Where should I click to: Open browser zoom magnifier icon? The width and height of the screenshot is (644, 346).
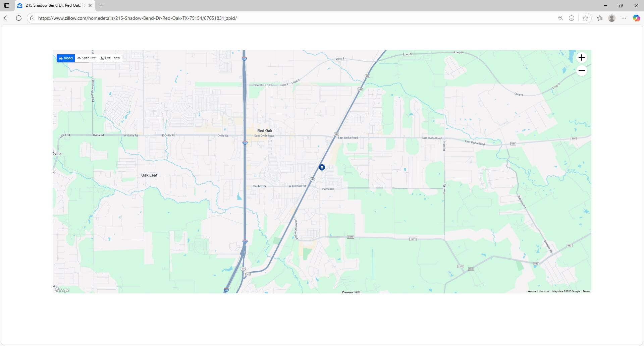(x=560, y=18)
